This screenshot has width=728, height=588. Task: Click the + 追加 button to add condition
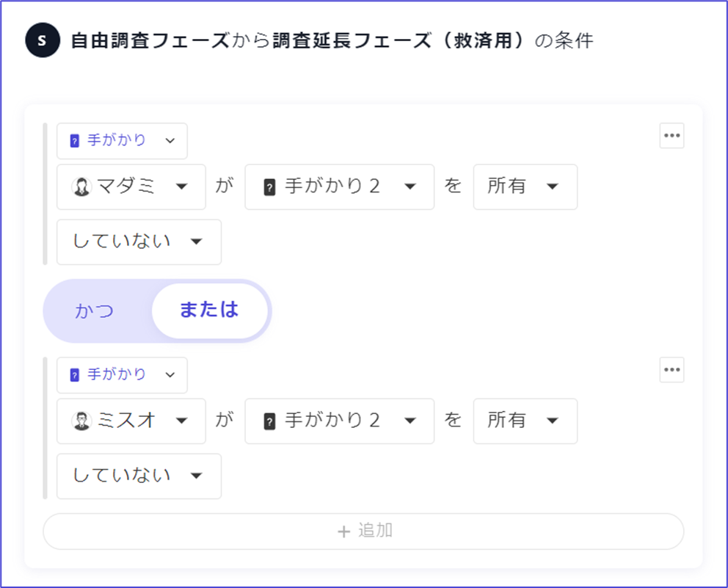coord(363,531)
